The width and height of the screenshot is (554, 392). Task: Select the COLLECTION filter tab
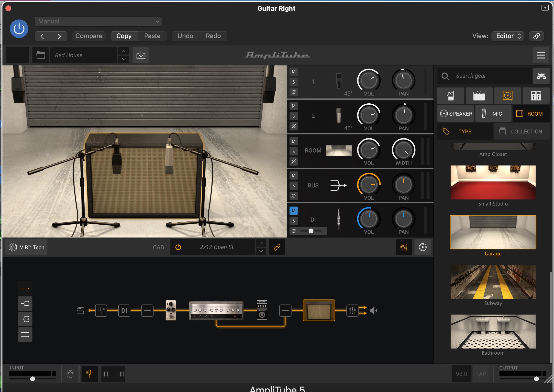pyautogui.click(x=522, y=131)
